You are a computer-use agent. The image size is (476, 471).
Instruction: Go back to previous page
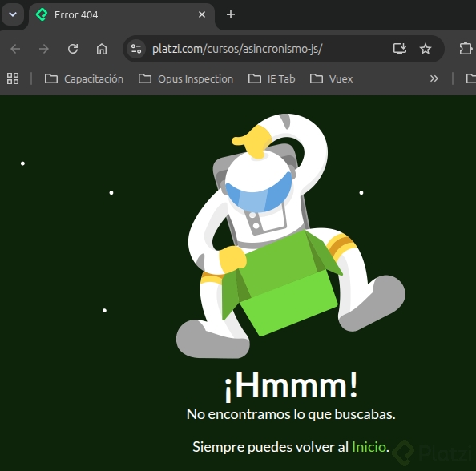coord(15,49)
